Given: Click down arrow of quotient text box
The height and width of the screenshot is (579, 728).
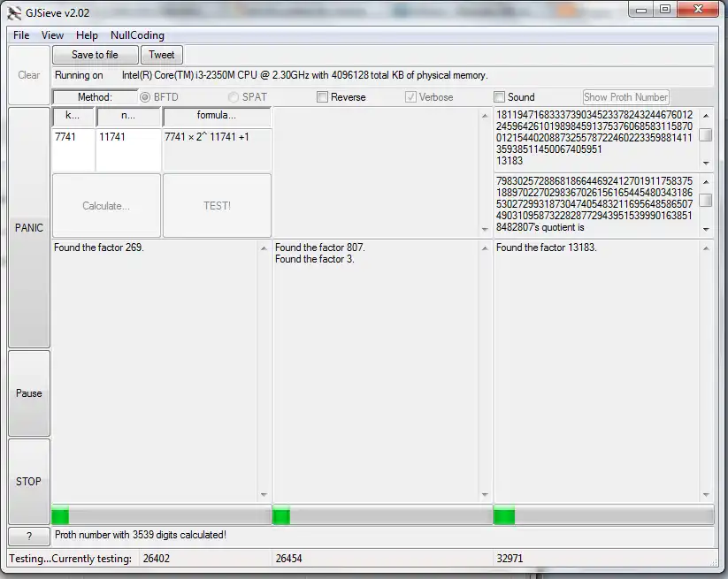Looking at the screenshot, I should 706,229.
